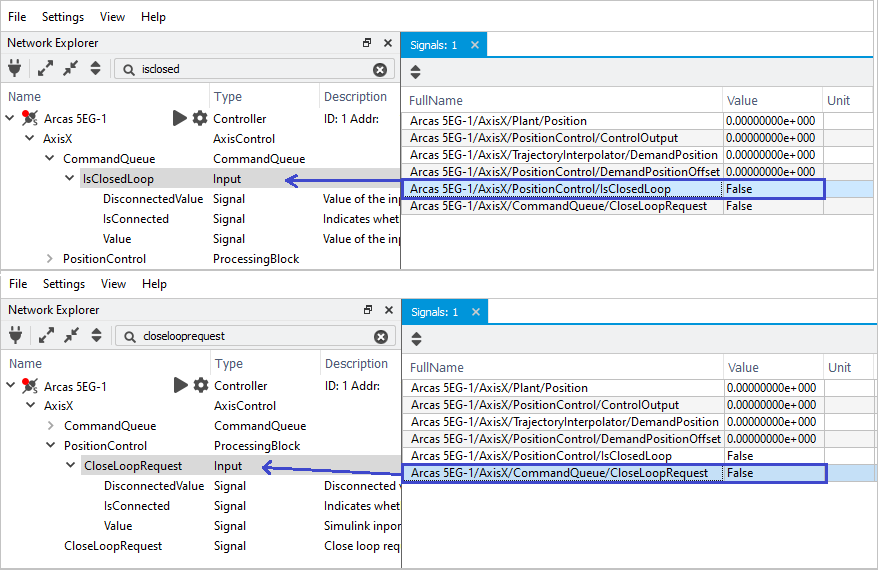
Task: Clear the 'closelooprequest' search text
Action: point(380,337)
